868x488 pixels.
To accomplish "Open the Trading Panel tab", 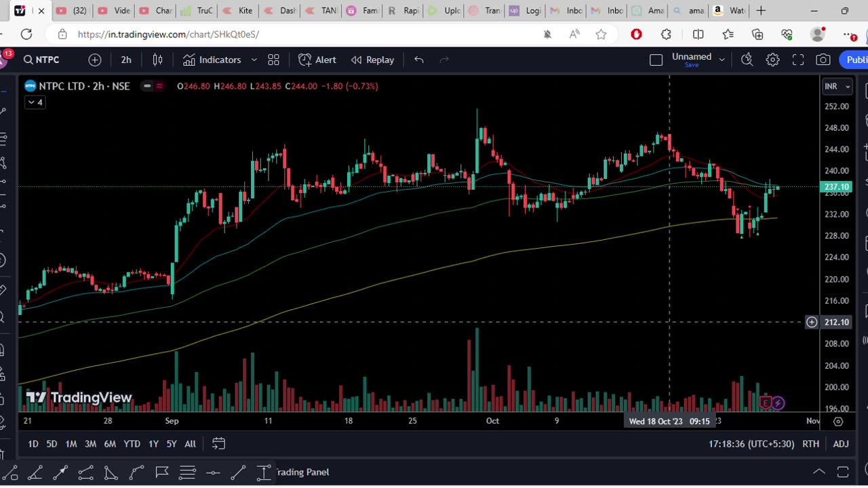I will [x=302, y=472].
